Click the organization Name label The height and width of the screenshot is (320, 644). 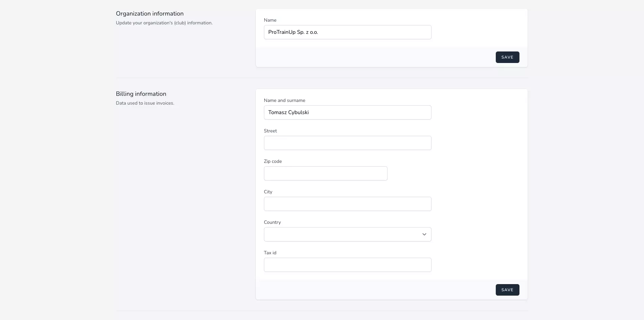(x=270, y=20)
